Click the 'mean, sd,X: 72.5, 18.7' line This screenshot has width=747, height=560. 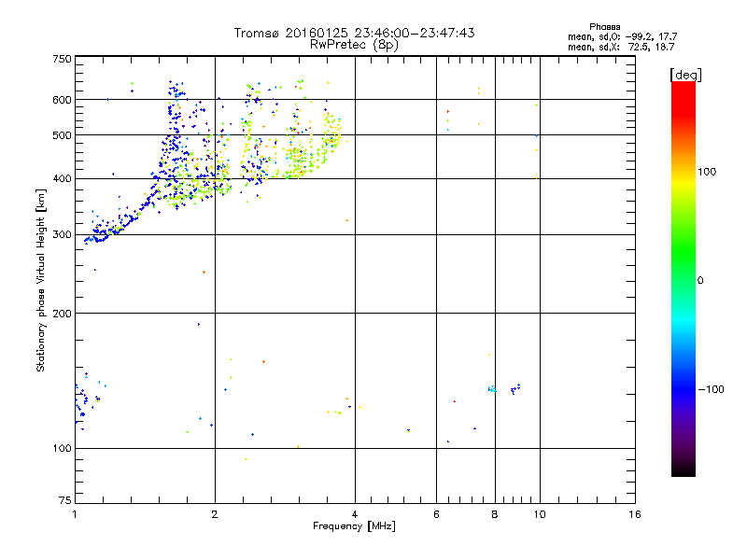(x=621, y=47)
